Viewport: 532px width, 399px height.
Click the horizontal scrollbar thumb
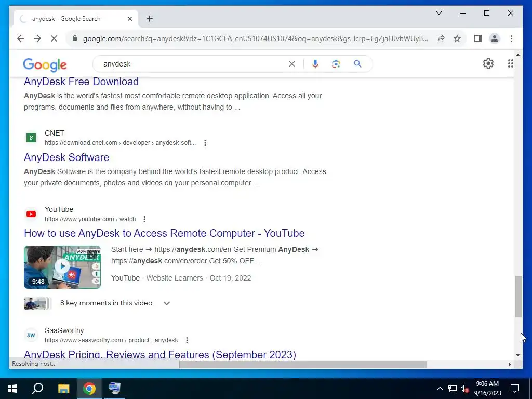[x=303, y=364]
